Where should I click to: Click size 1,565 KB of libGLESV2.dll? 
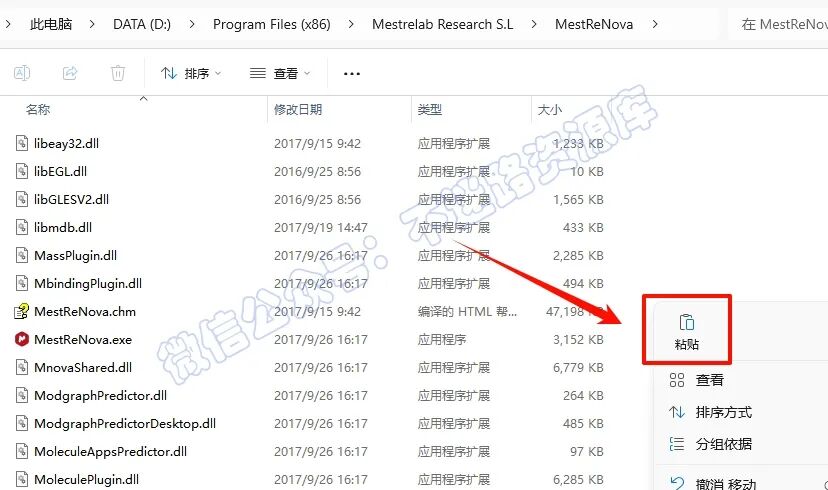(578, 200)
